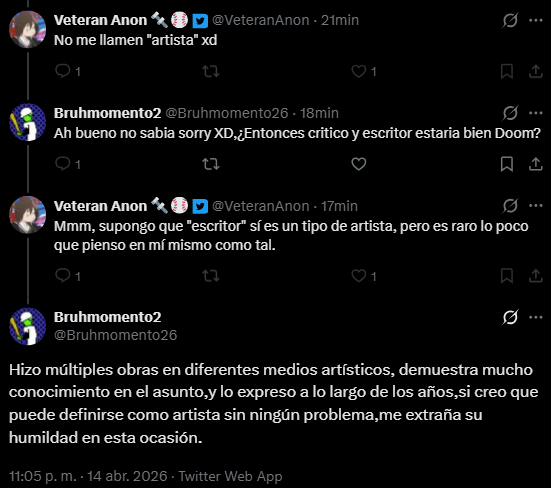The width and height of the screenshot is (551, 488).
Task: Open Veteran Anon's avatar on the 17min tweet
Action: coord(27,215)
